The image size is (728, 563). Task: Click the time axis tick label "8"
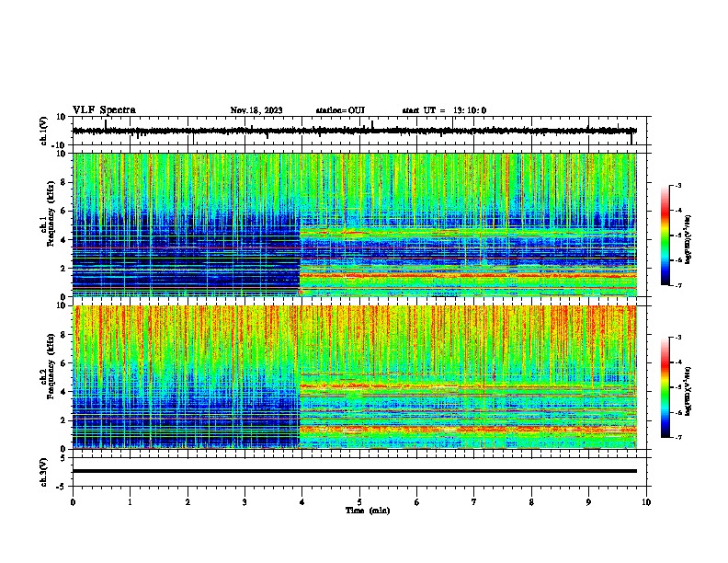(531, 502)
